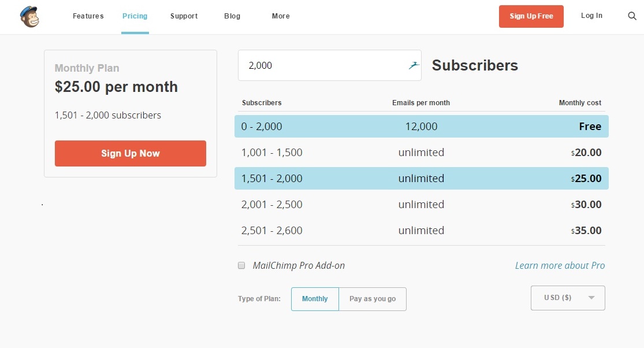
Task: Click the MailChimp monkey logo
Action: tap(29, 17)
